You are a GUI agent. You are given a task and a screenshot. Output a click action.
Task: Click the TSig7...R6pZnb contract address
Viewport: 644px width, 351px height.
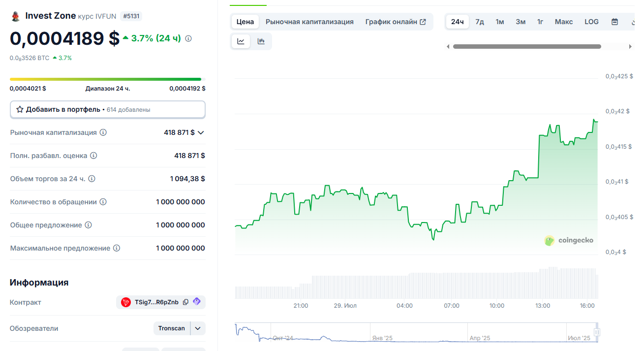coord(156,302)
